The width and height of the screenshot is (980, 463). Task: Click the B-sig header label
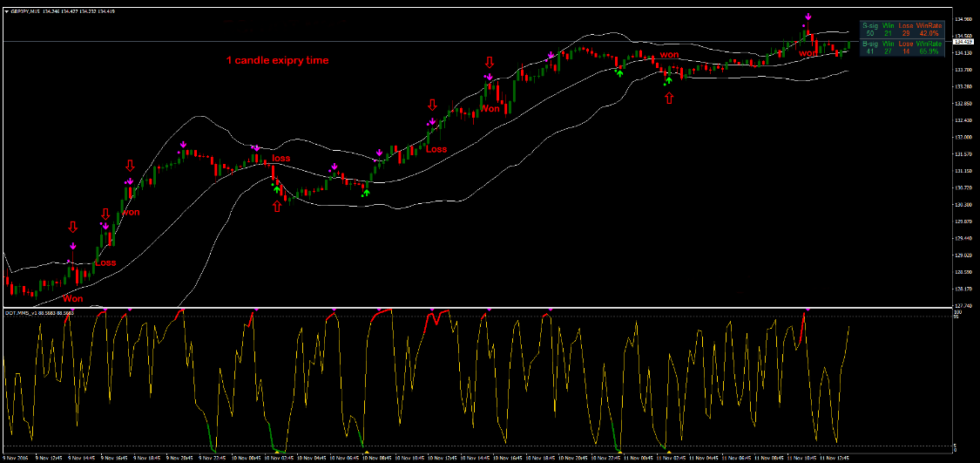[870, 44]
